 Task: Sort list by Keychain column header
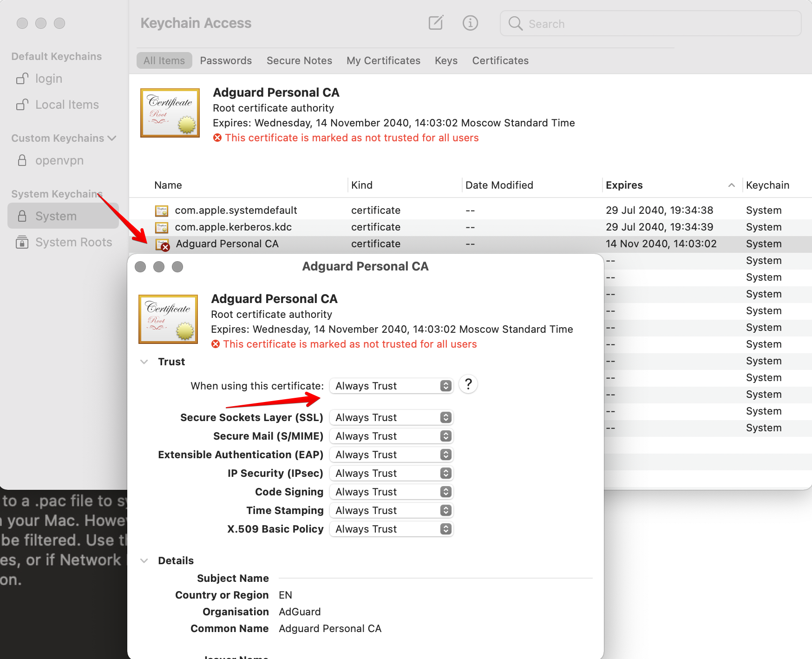[767, 185]
